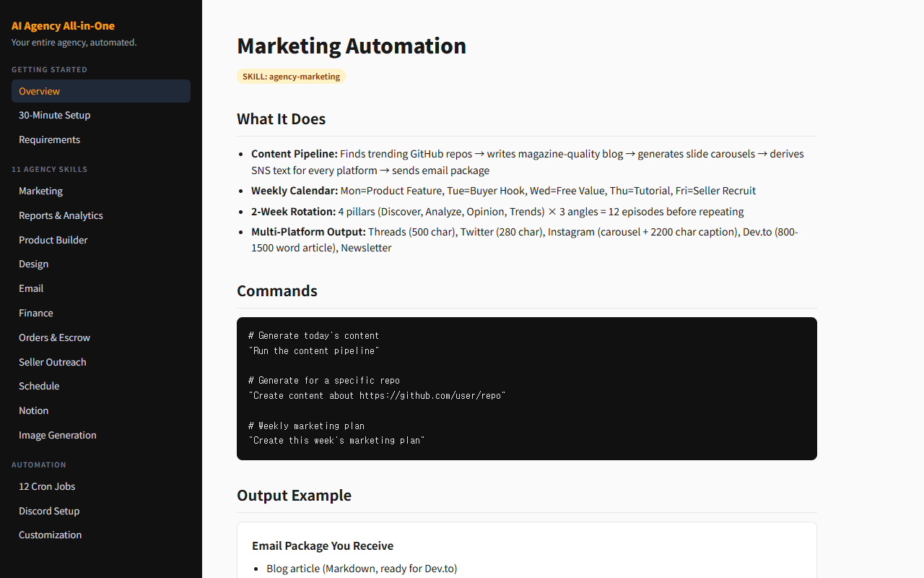Open the Design skill page
This screenshot has height=578, width=924.
pos(33,264)
